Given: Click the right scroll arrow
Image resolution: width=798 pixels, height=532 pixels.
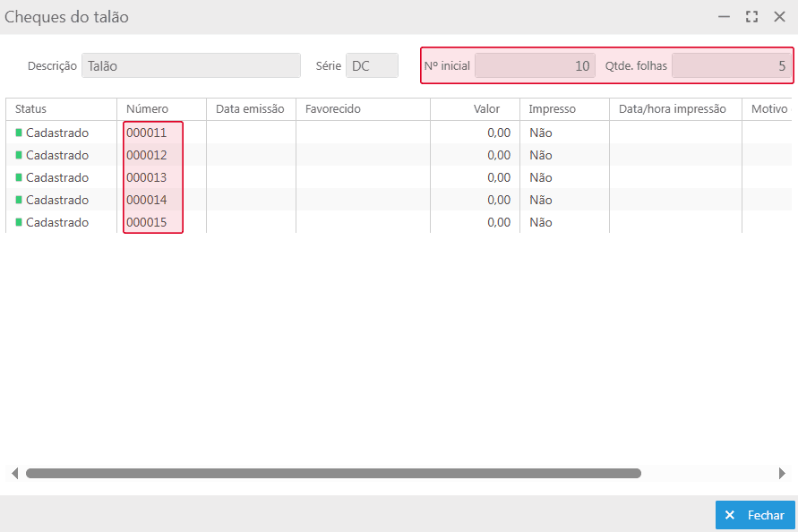Looking at the screenshot, I should click(x=782, y=473).
